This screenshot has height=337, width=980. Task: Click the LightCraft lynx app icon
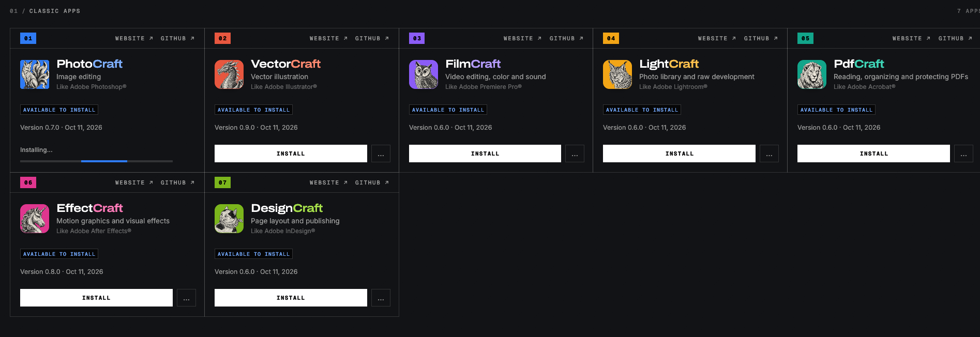click(617, 74)
